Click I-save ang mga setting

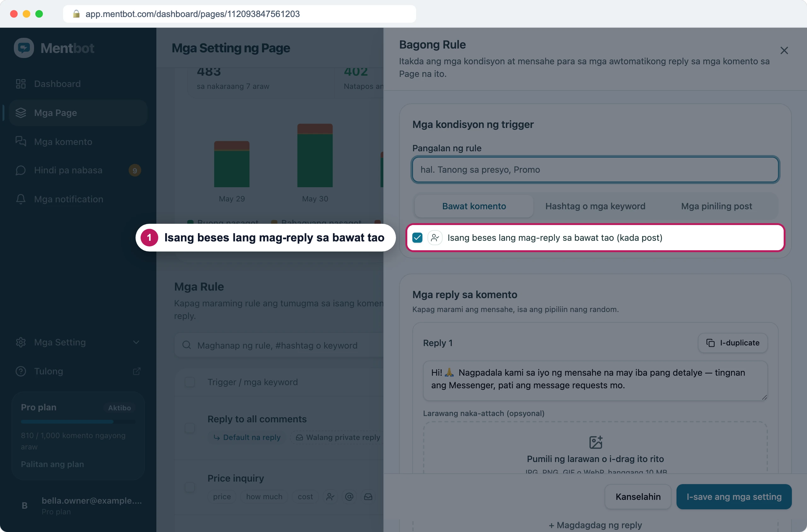pos(734,497)
